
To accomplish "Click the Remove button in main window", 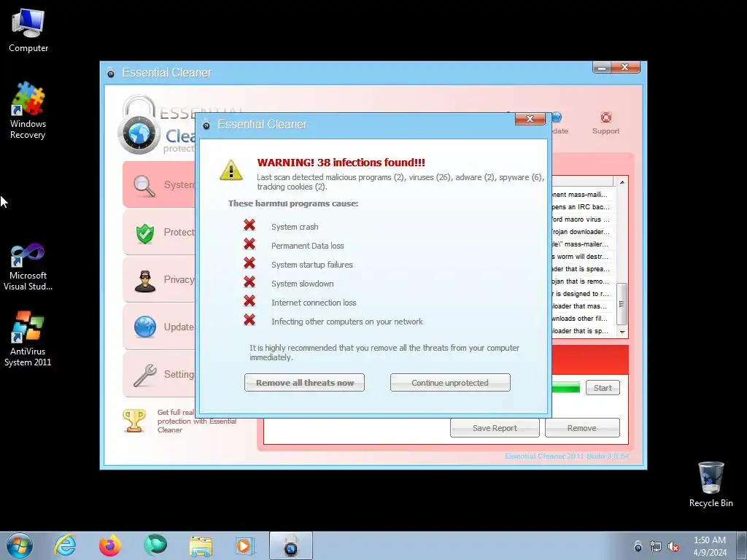I will coord(582,427).
